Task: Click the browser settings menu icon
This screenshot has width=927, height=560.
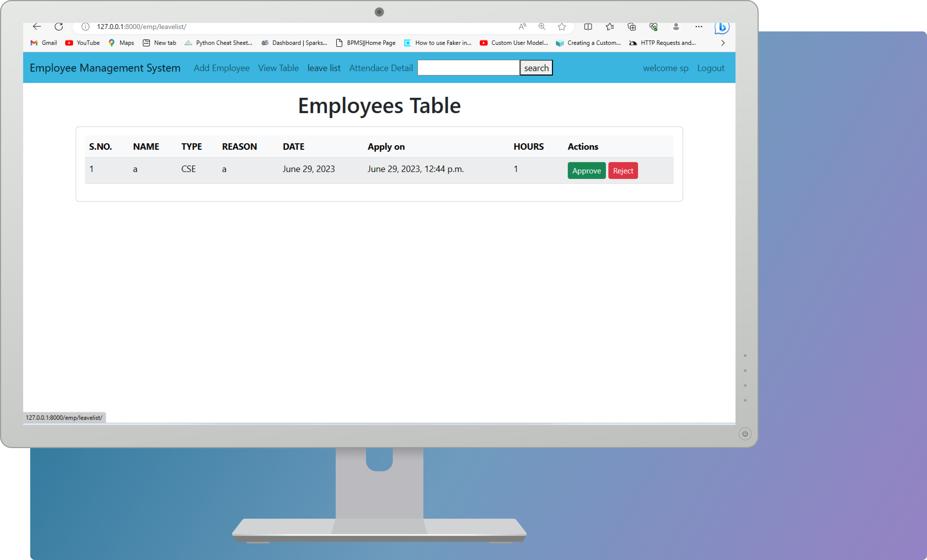Action: (699, 26)
